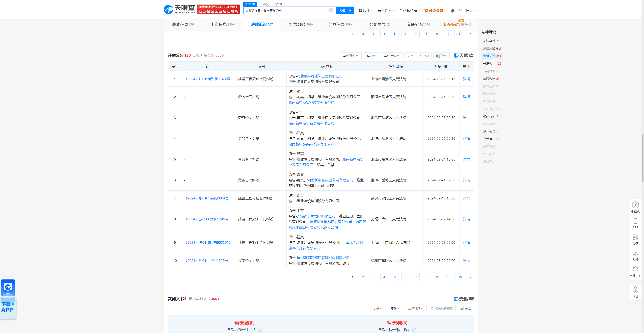This screenshot has height=333, width=644.
Task: Select 司法案件 743 in sidebar
Action: click(x=492, y=41)
